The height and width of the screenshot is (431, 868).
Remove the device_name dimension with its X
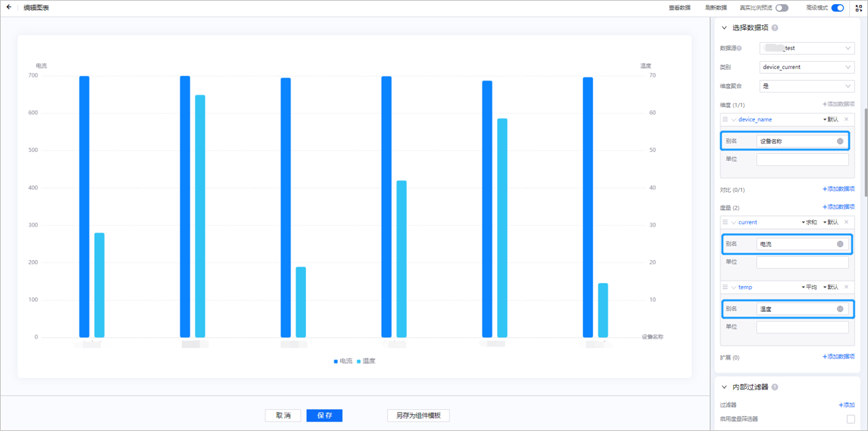pos(846,119)
